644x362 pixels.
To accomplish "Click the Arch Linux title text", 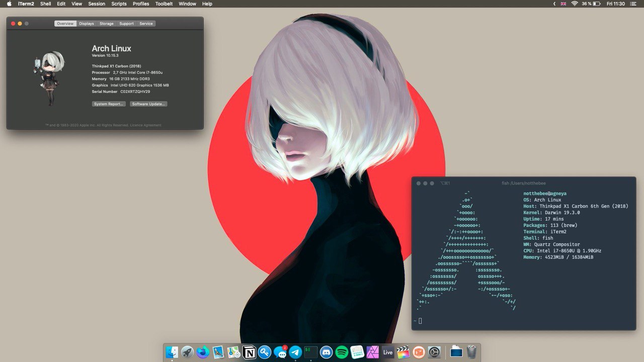I will click(111, 48).
